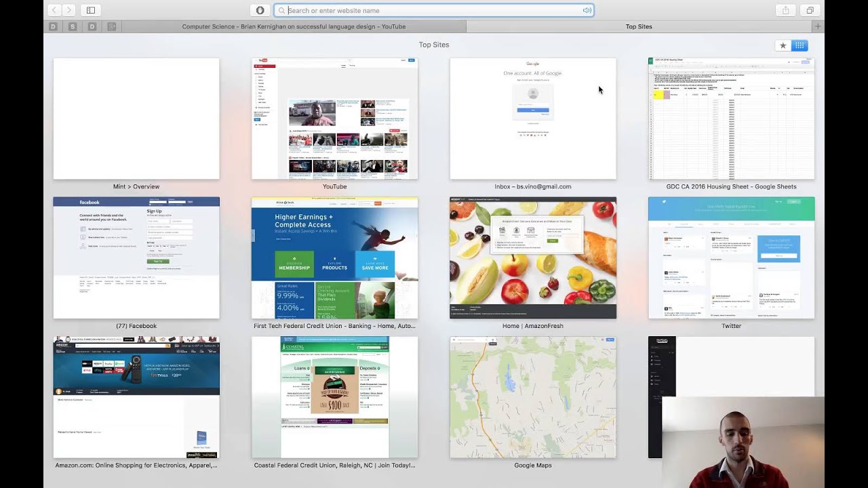Click the 'YouTube' caption under thumbnail
This screenshot has width=868, height=488.
click(334, 186)
